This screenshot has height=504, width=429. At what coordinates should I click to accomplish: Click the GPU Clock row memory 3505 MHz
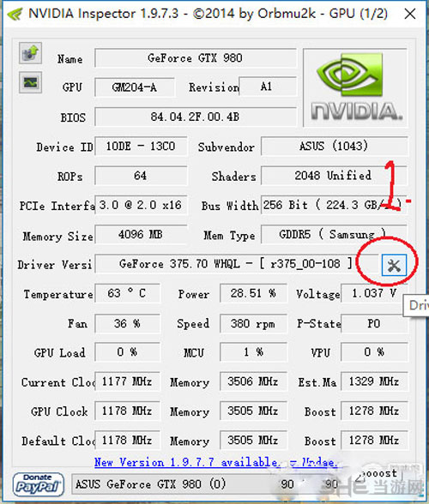[x=253, y=411]
